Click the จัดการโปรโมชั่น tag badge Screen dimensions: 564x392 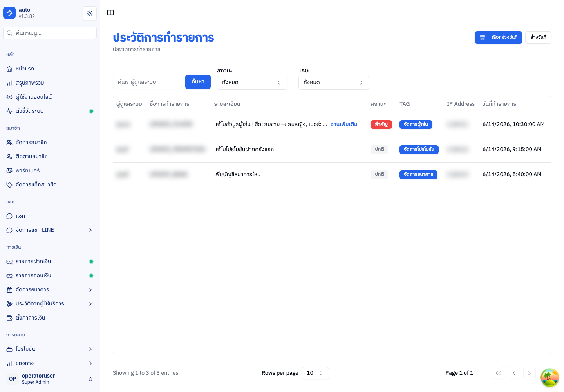click(419, 150)
